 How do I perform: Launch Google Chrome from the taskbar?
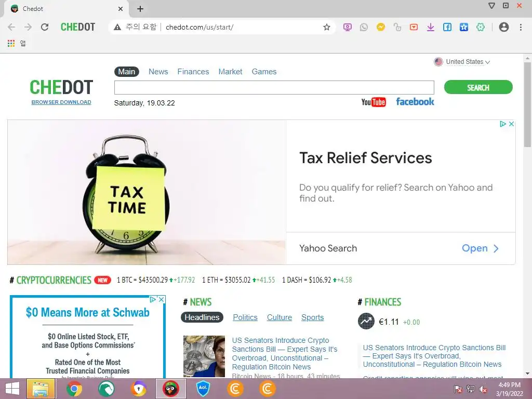tap(74, 389)
